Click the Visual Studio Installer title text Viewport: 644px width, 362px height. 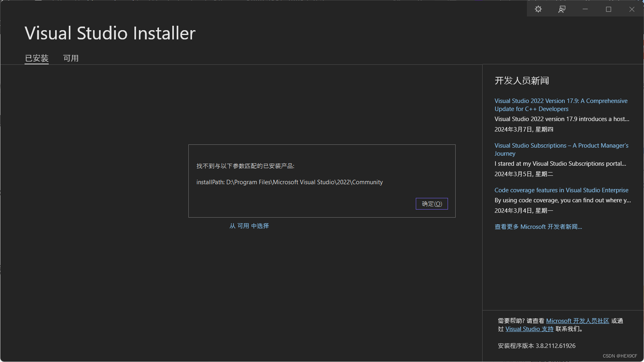click(110, 33)
